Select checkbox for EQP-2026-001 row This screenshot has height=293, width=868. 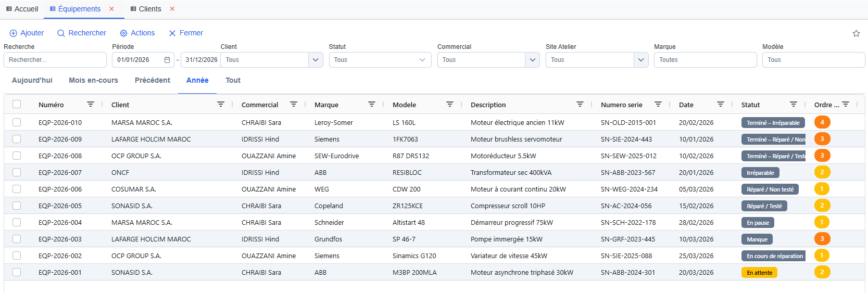coord(17,272)
